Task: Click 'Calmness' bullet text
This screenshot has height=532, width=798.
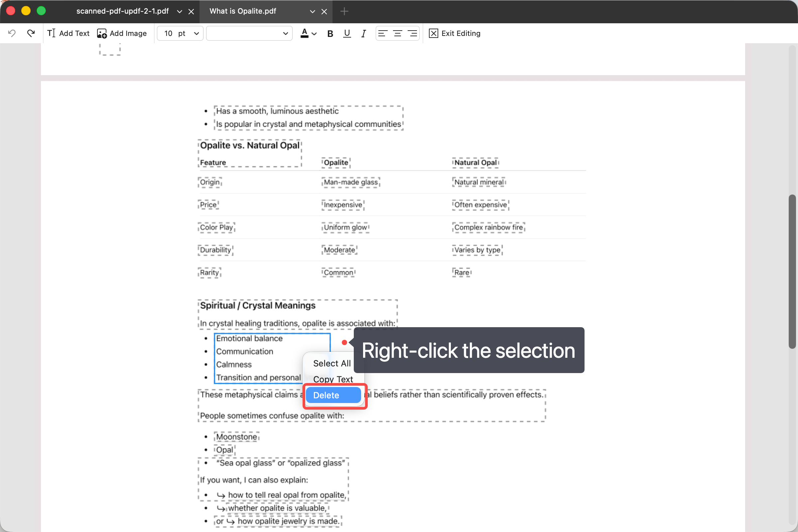Action: point(234,364)
